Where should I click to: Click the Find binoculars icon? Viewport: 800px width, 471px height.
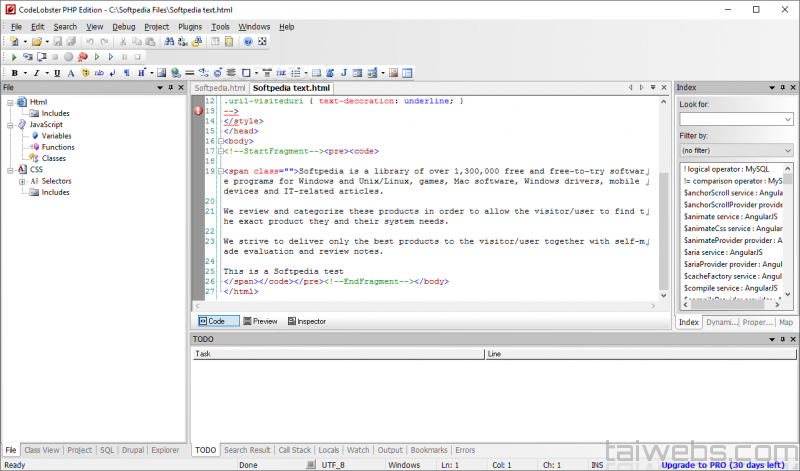pos(171,42)
